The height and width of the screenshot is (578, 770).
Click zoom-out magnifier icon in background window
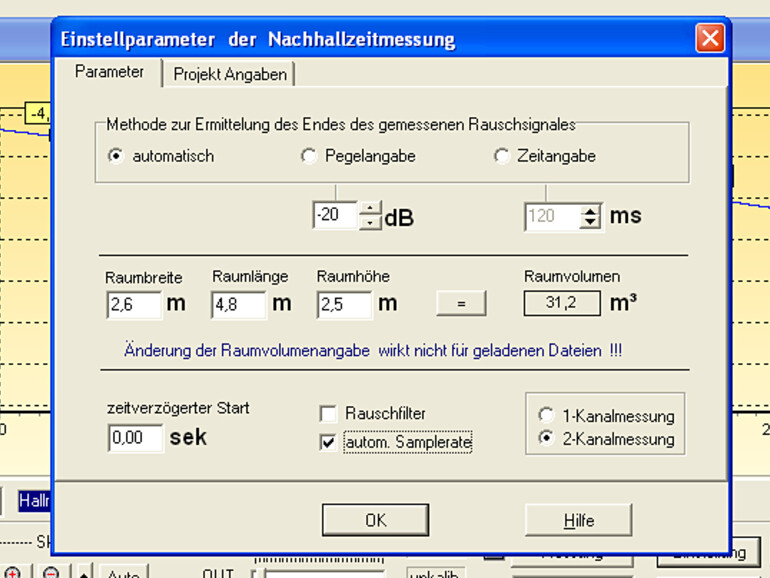click(x=51, y=573)
